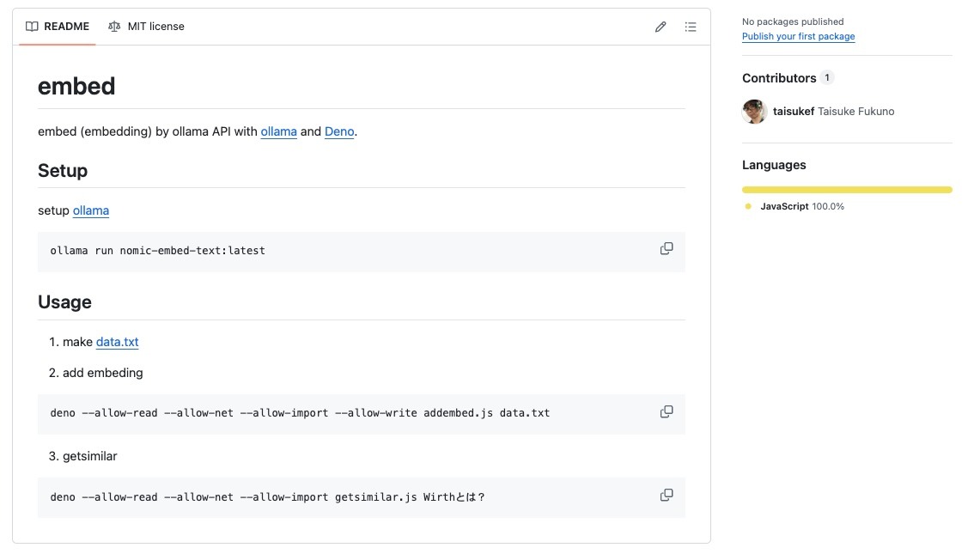This screenshot has width=980, height=560.
Task: Copy the getsimilar.js deno command
Action: pyautogui.click(x=667, y=496)
